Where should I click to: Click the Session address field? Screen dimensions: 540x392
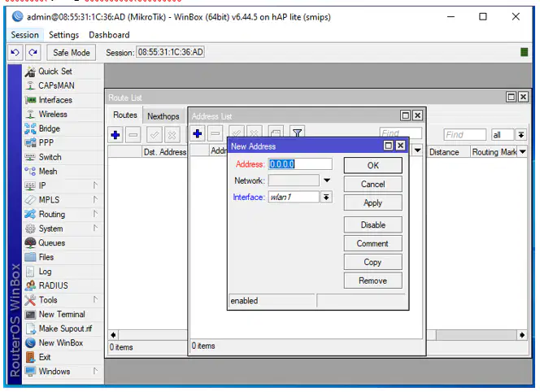[171, 52]
